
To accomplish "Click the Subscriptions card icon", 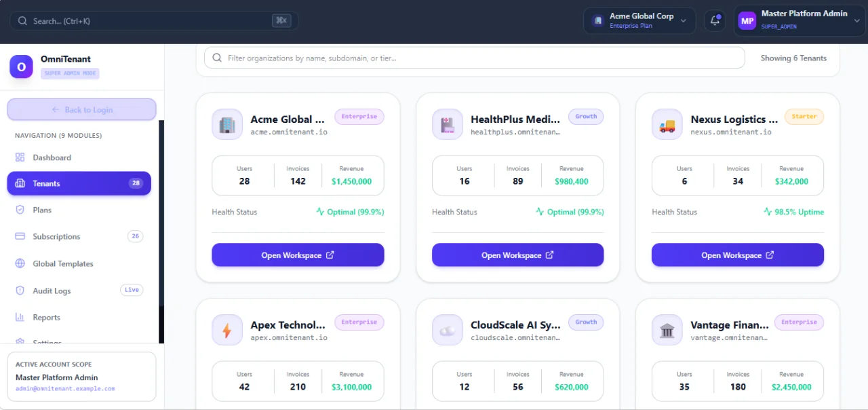I will (20, 236).
